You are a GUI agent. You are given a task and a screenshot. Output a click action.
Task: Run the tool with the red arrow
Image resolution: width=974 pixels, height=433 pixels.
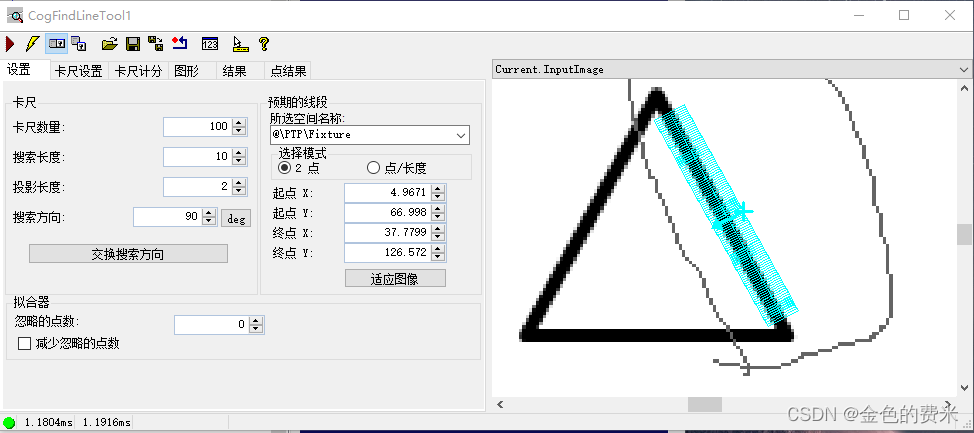point(10,44)
